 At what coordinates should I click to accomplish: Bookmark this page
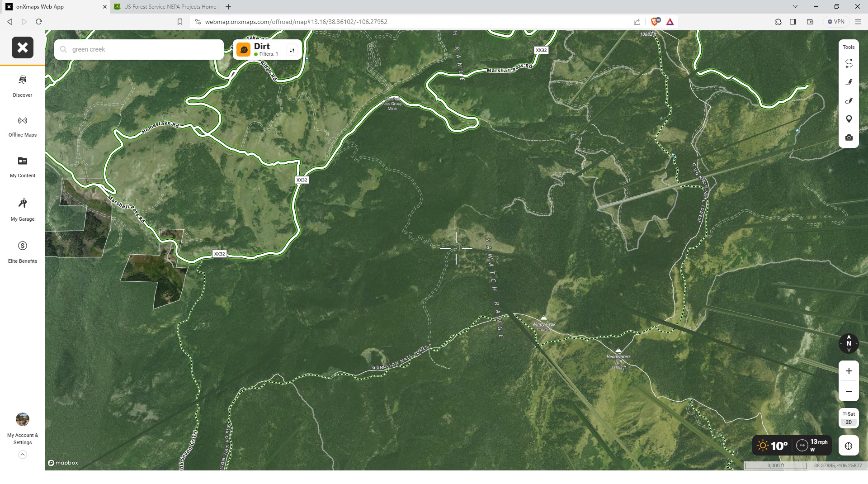pos(180,22)
